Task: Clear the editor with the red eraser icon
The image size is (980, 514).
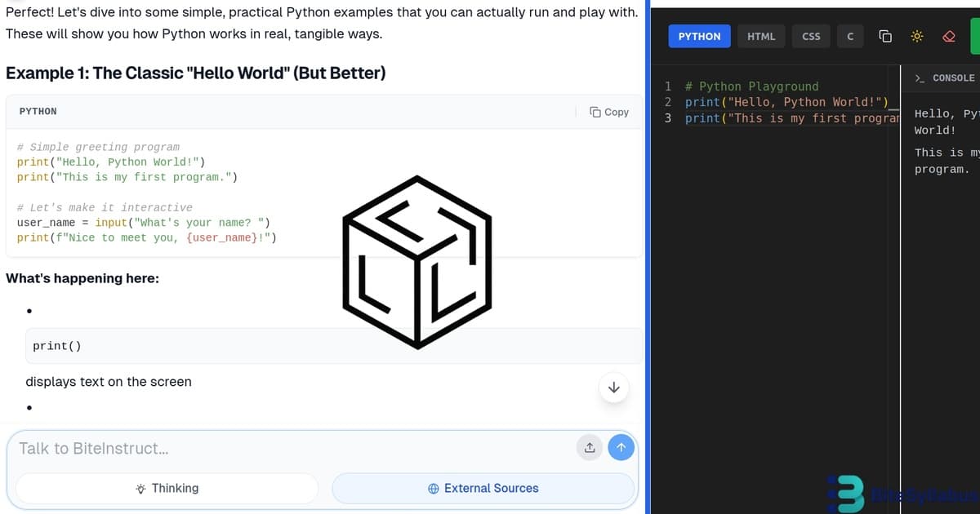Action: (948, 36)
